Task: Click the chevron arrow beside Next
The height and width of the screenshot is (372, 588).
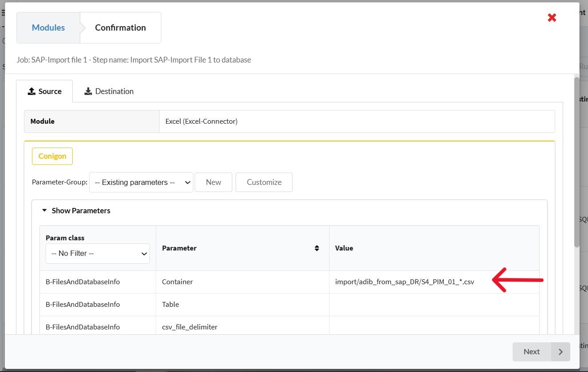Action: (561, 352)
